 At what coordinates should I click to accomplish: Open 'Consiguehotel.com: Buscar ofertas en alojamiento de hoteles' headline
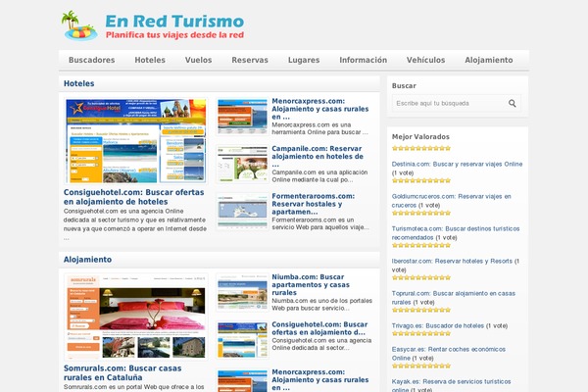[x=134, y=197]
